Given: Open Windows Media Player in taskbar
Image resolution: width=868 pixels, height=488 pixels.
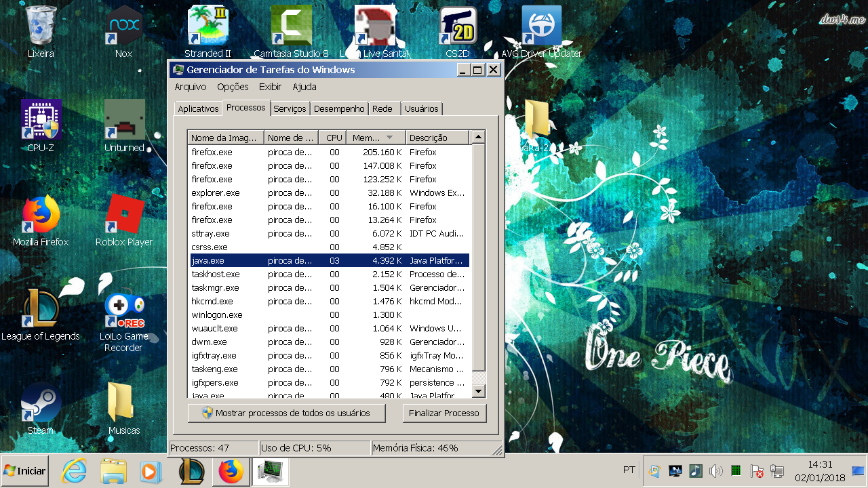Looking at the screenshot, I should pos(152,471).
